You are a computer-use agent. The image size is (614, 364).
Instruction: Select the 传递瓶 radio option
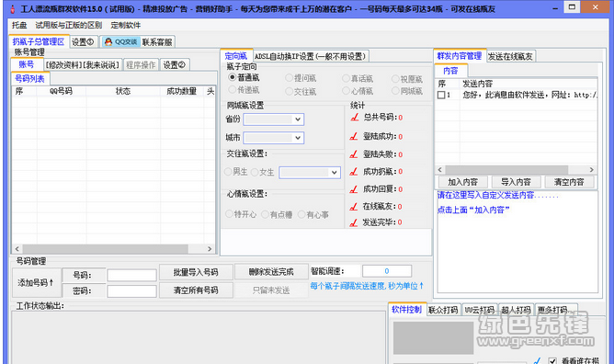coord(232,90)
